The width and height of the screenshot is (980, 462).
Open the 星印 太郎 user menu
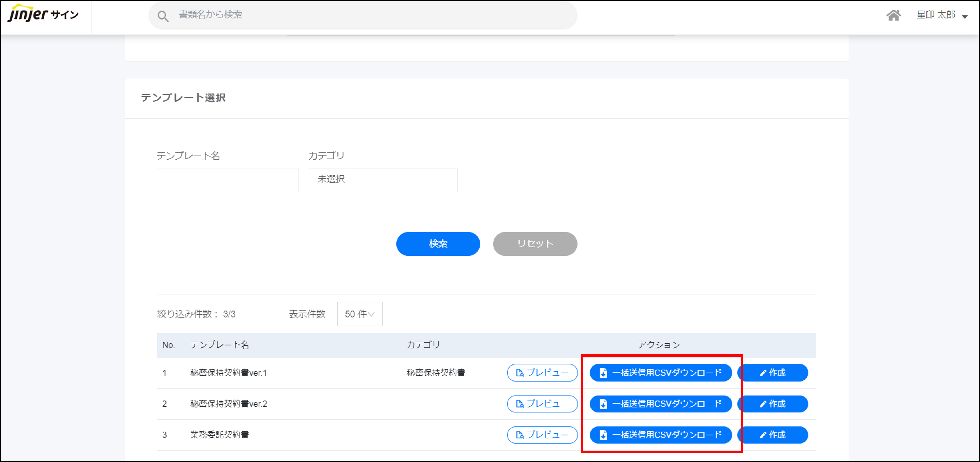pos(942,15)
